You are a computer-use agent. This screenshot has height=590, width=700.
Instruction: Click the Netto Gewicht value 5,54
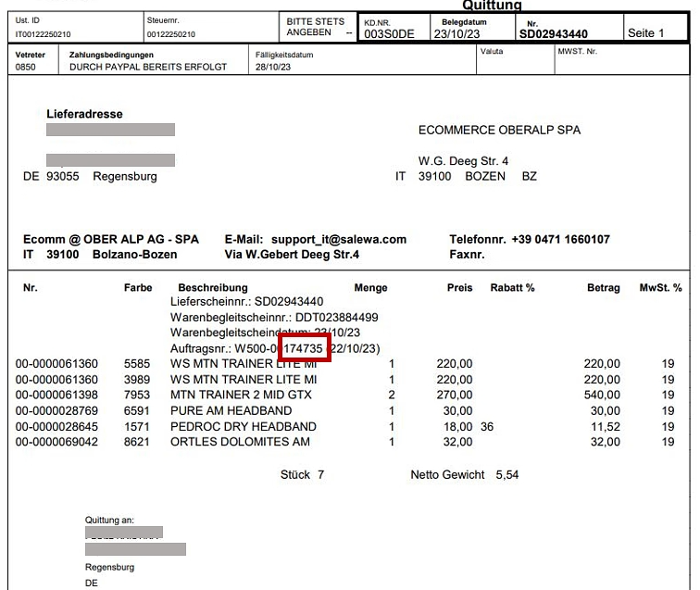pos(509,475)
